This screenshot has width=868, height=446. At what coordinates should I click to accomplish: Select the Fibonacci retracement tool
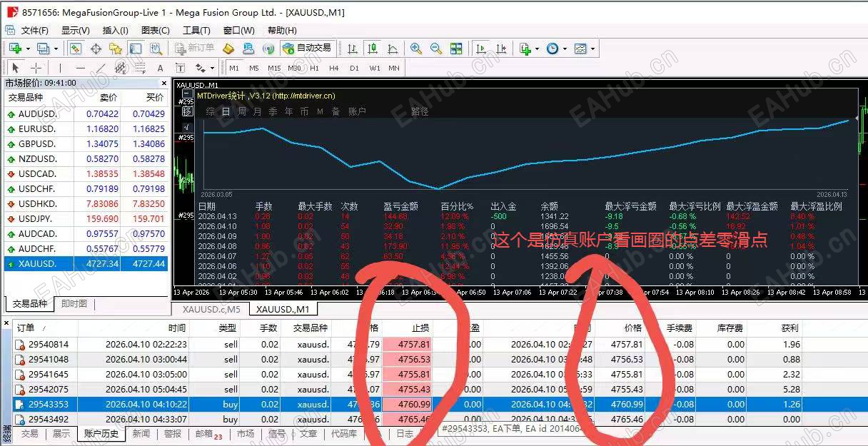(x=140, y=68)
